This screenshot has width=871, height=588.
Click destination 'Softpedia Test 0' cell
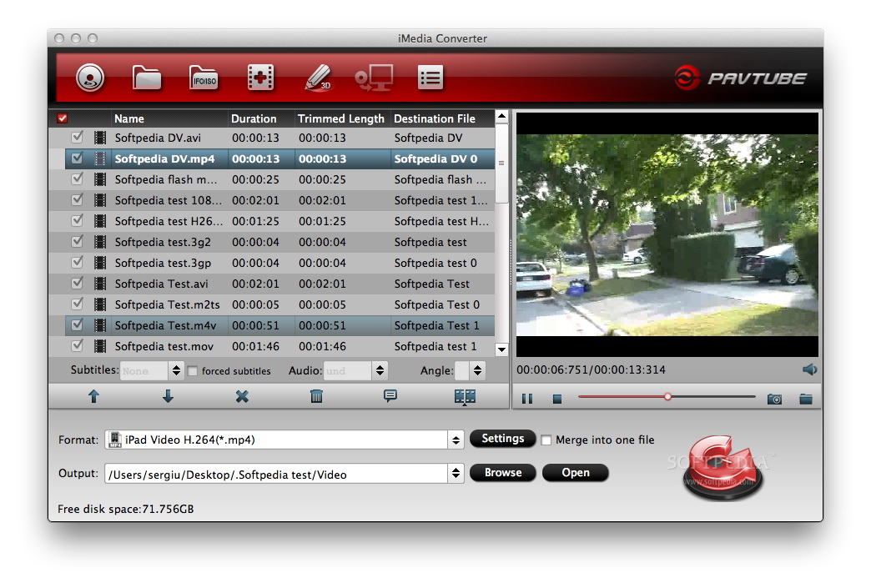(x=436, y=304)
